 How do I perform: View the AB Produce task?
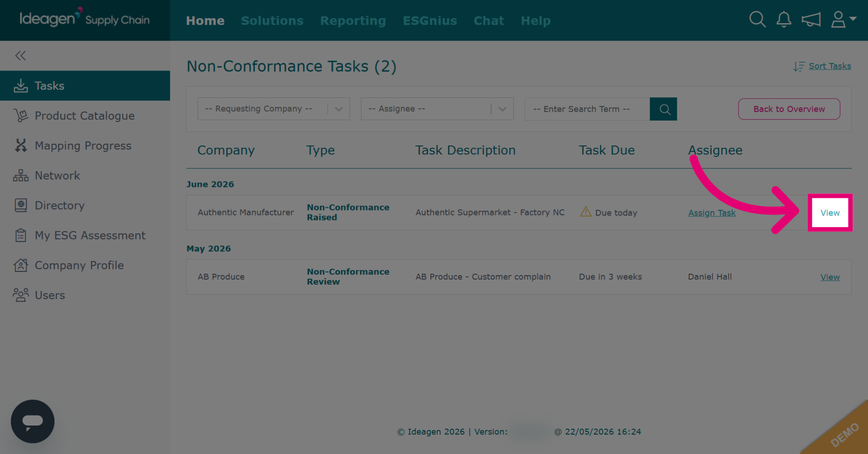click(x=830, y=277)
